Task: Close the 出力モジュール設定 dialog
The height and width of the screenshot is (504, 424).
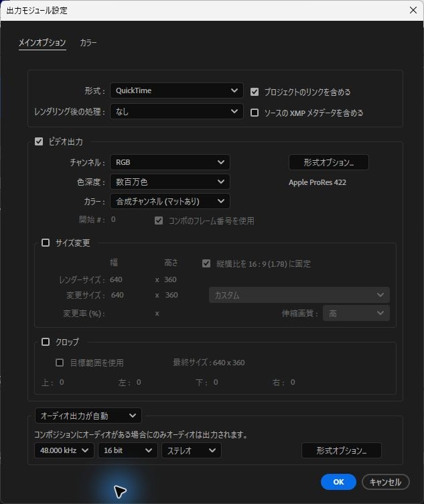Action: tap(413, 10)
